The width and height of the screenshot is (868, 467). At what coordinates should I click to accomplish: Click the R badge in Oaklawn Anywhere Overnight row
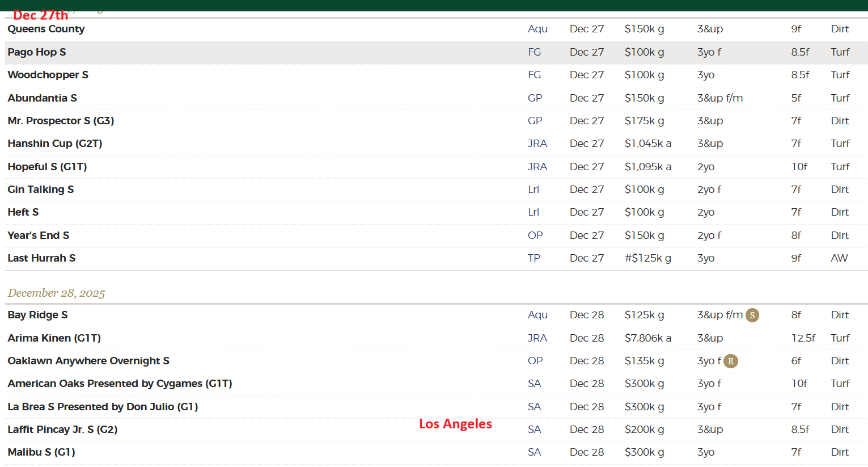point(731,361)
